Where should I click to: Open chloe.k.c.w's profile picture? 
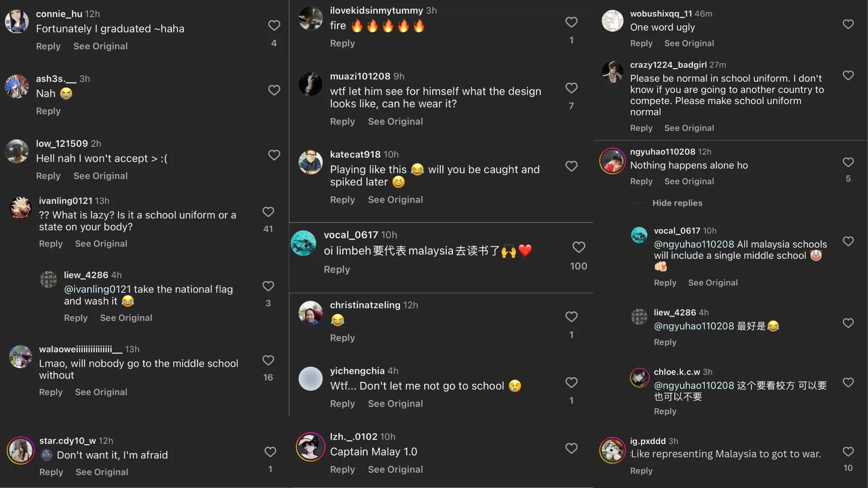point(639,378)
